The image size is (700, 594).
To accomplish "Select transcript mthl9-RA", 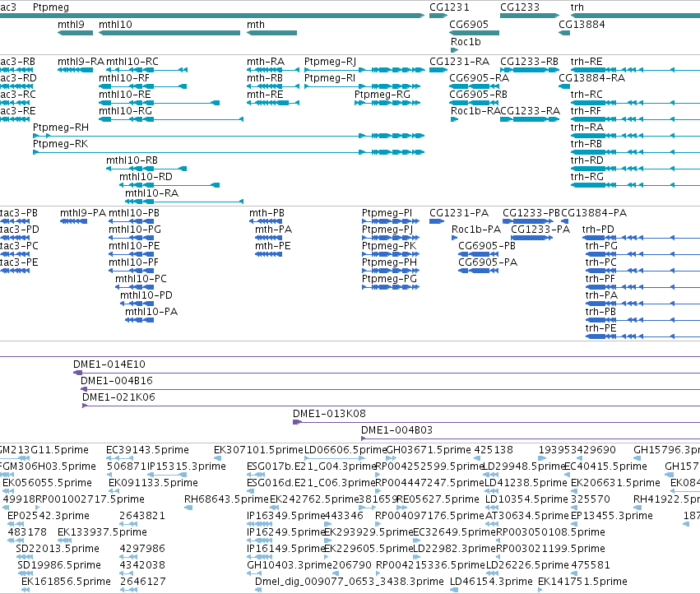I will coord(75,70).
